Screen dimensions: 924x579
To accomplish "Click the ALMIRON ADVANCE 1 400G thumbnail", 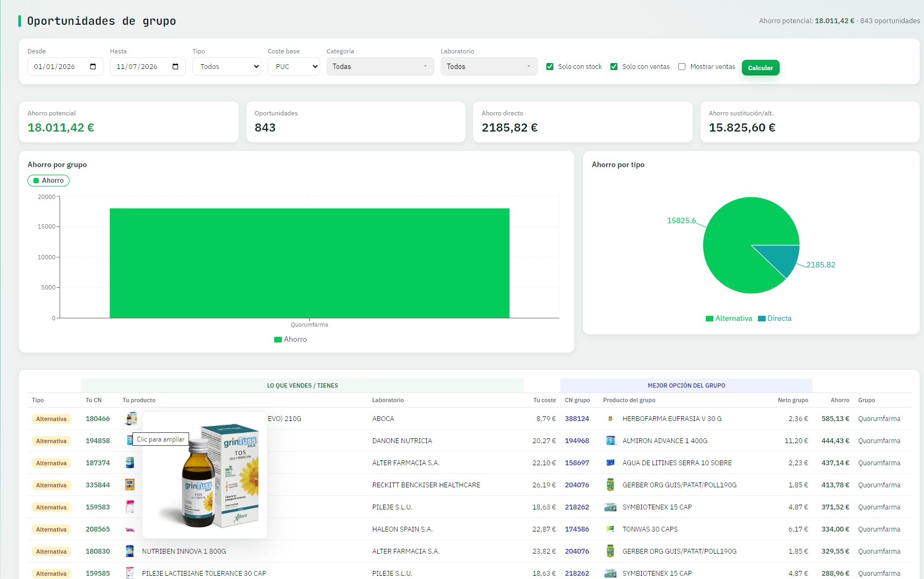I will coord(610,441).
